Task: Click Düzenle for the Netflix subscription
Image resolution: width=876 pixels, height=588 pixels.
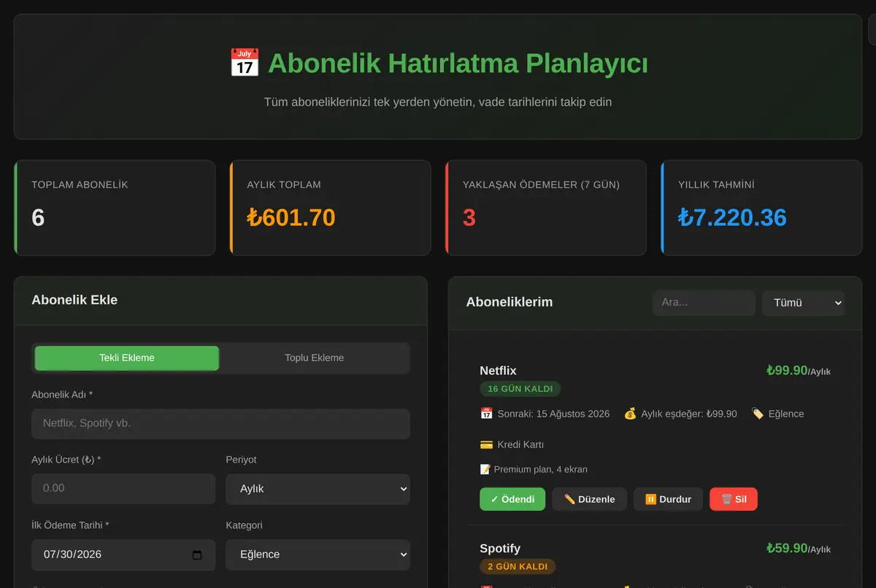Action: 589,499
